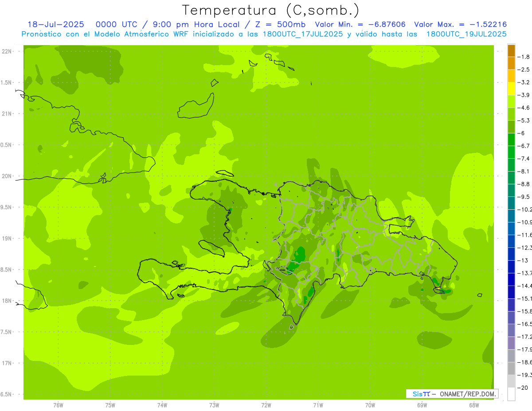
Task: Click the '-4.6' legend value
Action: click(x=524, y=108)
